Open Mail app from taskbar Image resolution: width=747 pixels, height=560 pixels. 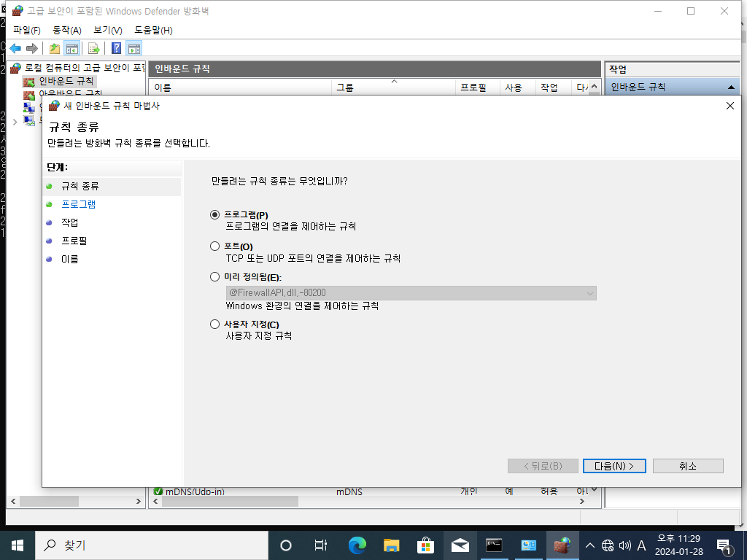(460, 545)
